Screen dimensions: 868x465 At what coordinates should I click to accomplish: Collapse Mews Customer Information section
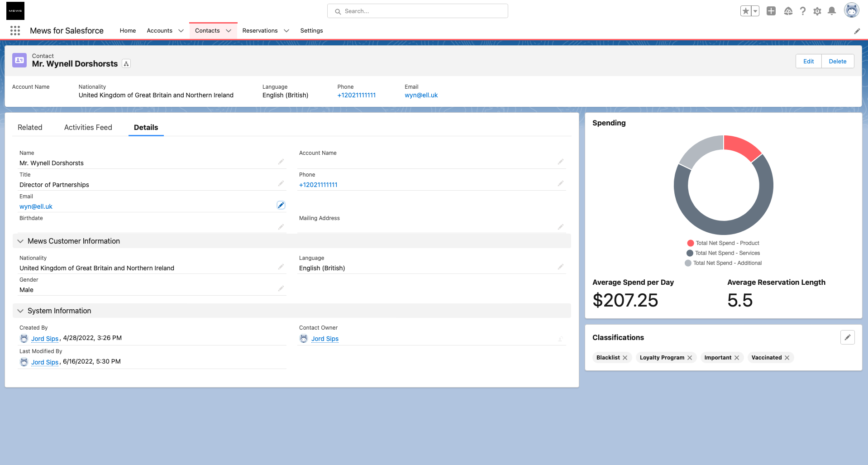tap(20, 241)
